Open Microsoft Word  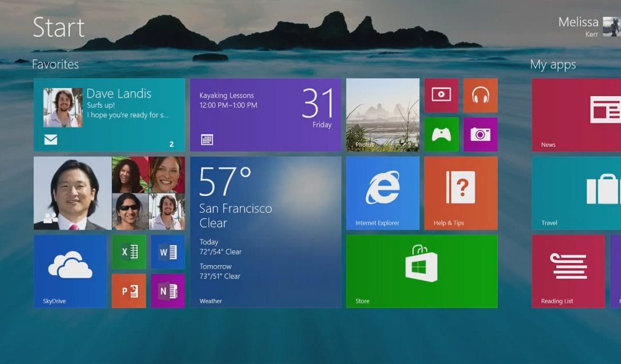click(x=168, y=252)
